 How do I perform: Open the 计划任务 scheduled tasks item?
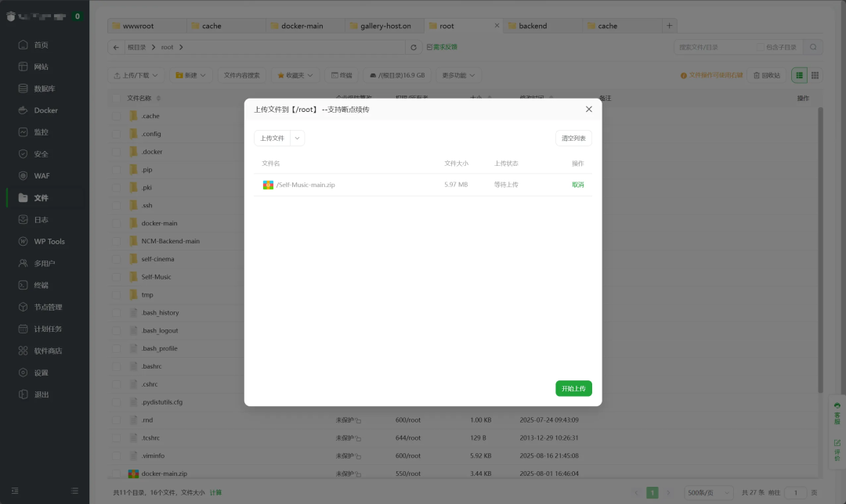click(x=48, y=329)
